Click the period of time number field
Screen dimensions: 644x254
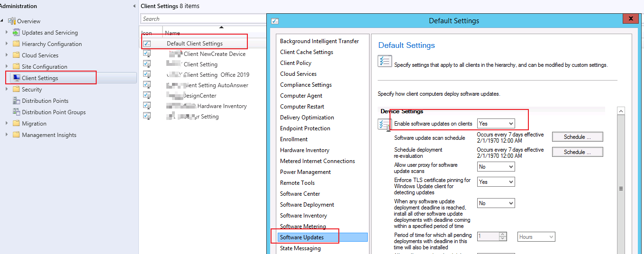pyautogui.click(x=488, y=236)
